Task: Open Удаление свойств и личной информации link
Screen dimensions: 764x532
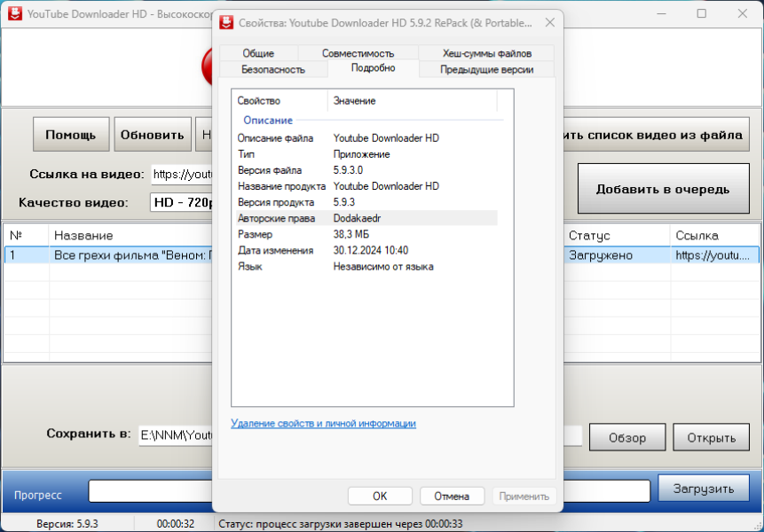Action: point(323,424)
